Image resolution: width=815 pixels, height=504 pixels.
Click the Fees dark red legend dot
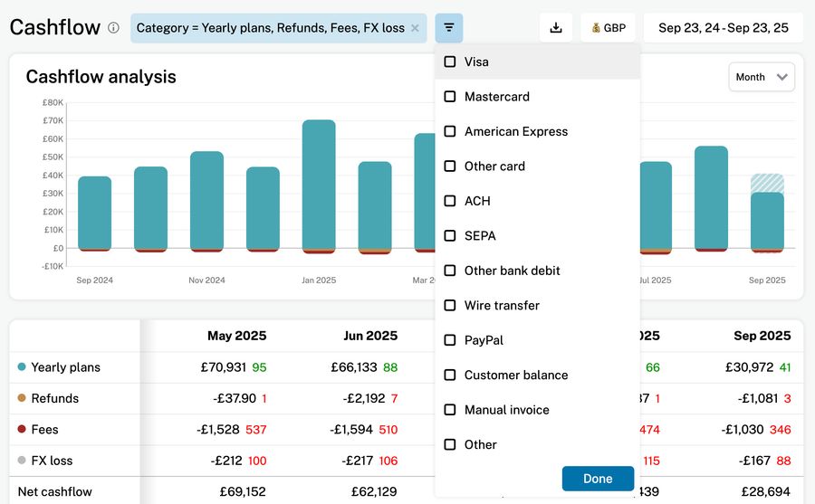pos(22,430)
